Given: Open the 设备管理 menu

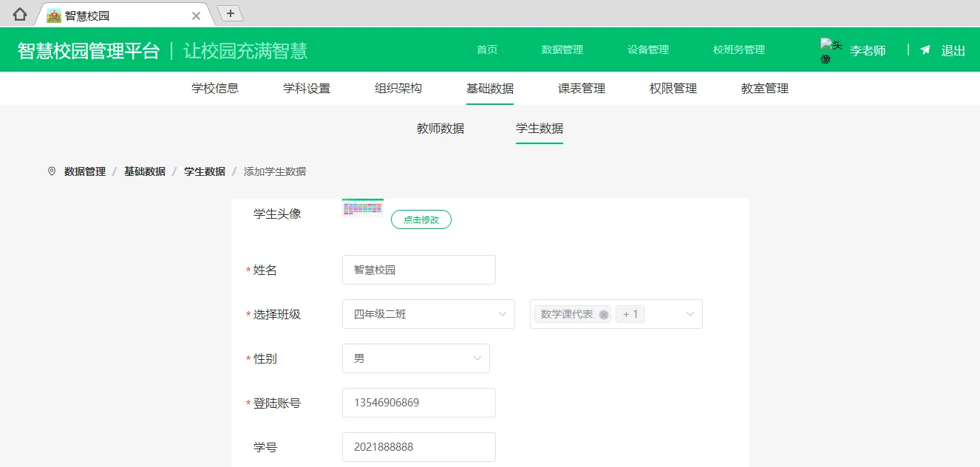Looking at the screenshot, I should 648,50.
